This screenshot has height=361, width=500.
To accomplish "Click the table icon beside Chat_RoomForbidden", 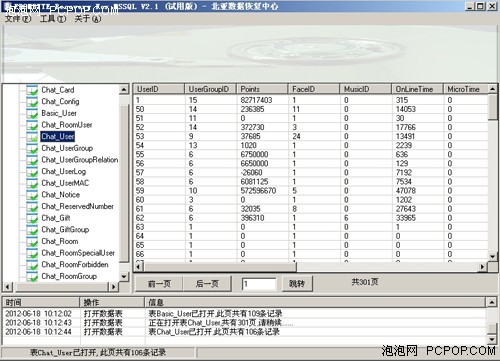I will 32,265.
